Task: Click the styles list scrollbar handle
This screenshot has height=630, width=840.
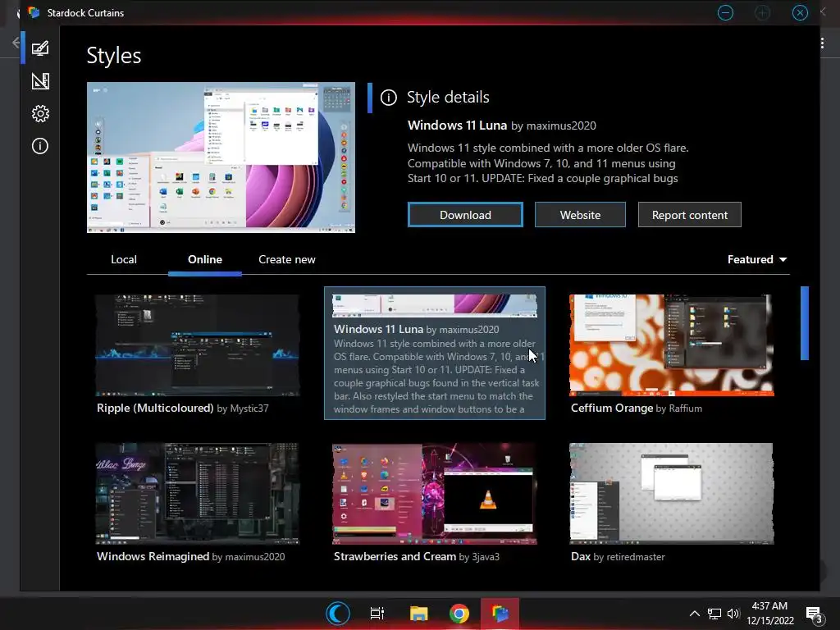Action: pyautogui.click(x=804, y=323)
